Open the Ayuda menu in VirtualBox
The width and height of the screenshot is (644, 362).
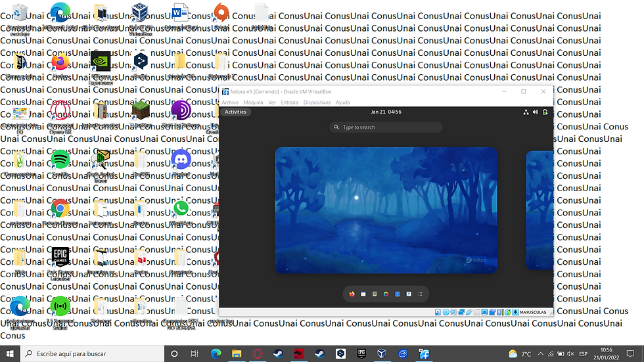(x=342, y=102)
